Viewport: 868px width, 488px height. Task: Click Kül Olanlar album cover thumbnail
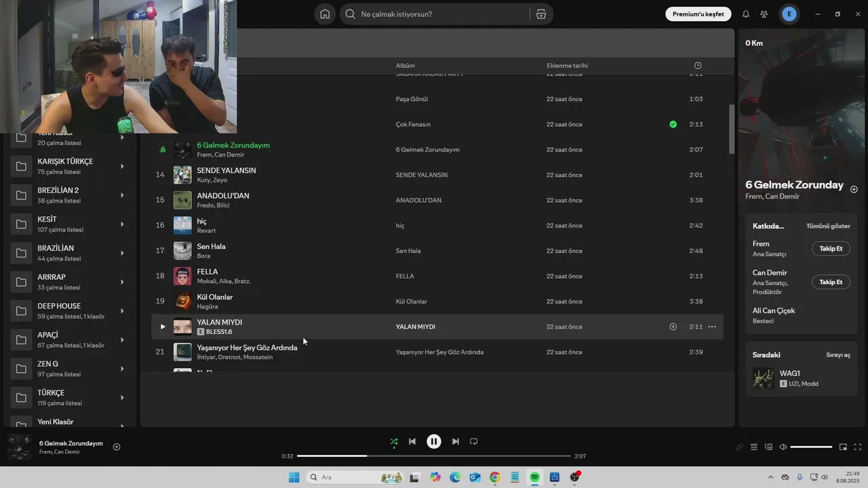(182, 301)
